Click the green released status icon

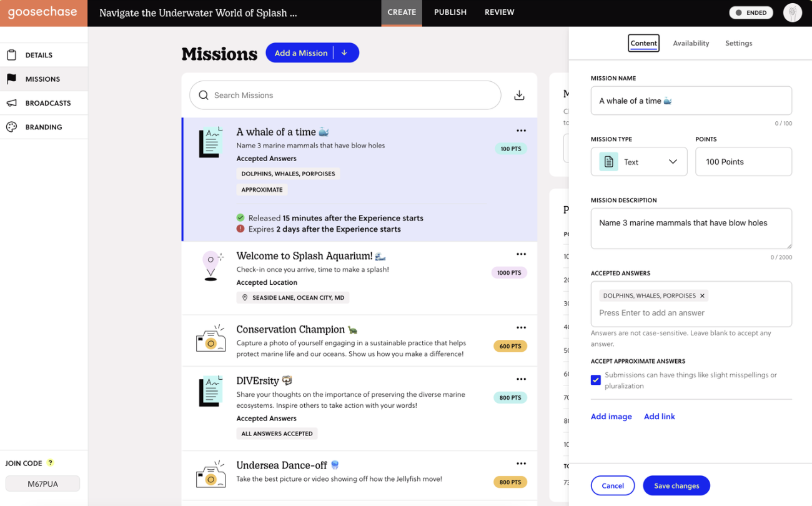(240, 218)
